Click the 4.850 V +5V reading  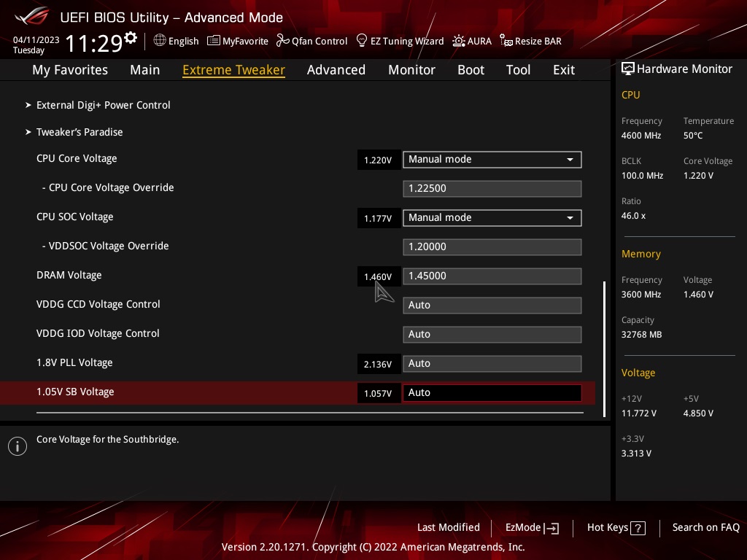698,413
